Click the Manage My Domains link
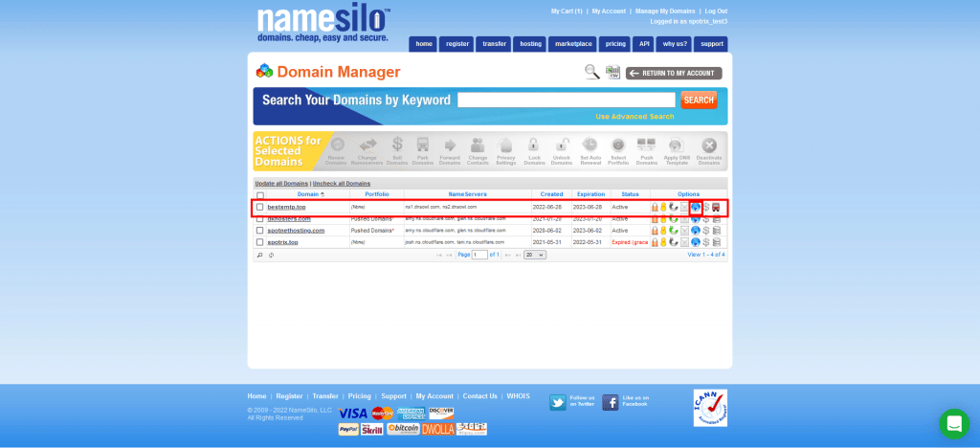 665,11
